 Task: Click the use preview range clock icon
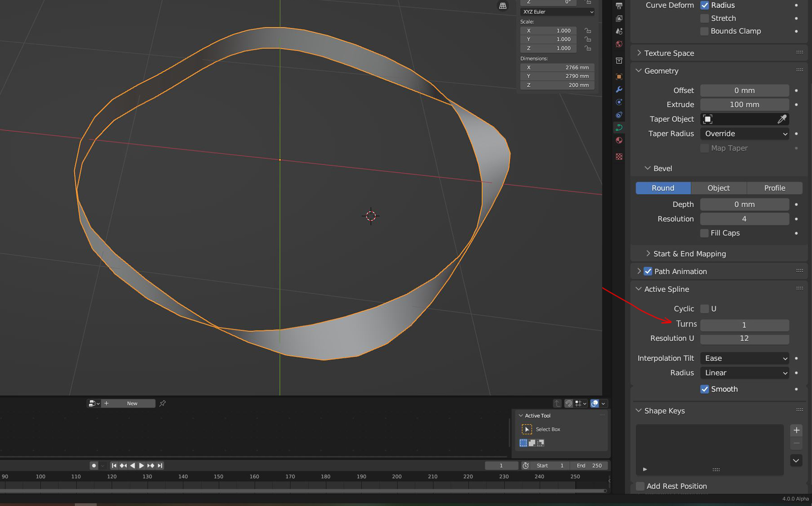click(x=525, y=466)
